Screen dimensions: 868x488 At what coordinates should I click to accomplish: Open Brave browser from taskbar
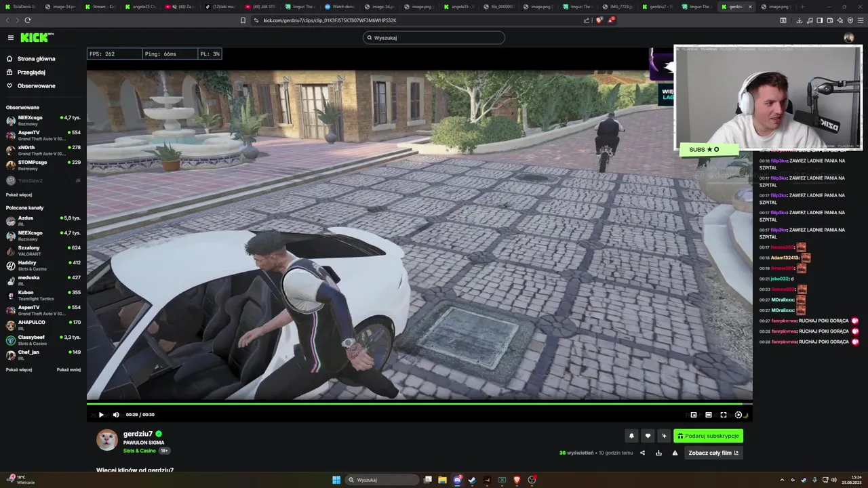pos(517,480)
